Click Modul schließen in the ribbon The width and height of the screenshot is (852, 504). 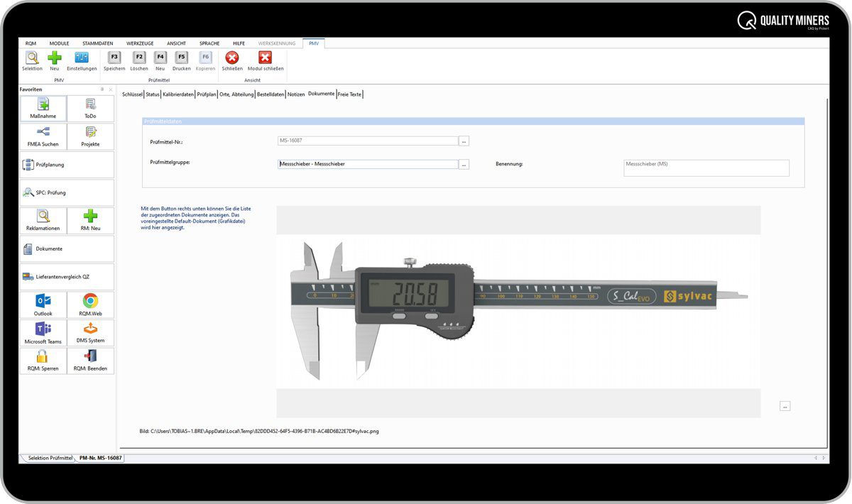pyautogui.click(x=266, y=61)
